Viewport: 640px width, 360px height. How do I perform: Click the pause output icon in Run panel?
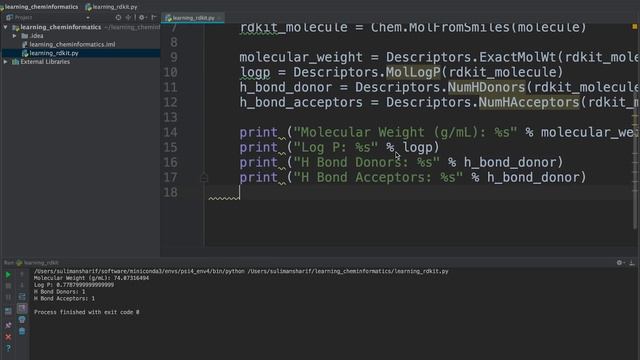click(x=8, y=297)
